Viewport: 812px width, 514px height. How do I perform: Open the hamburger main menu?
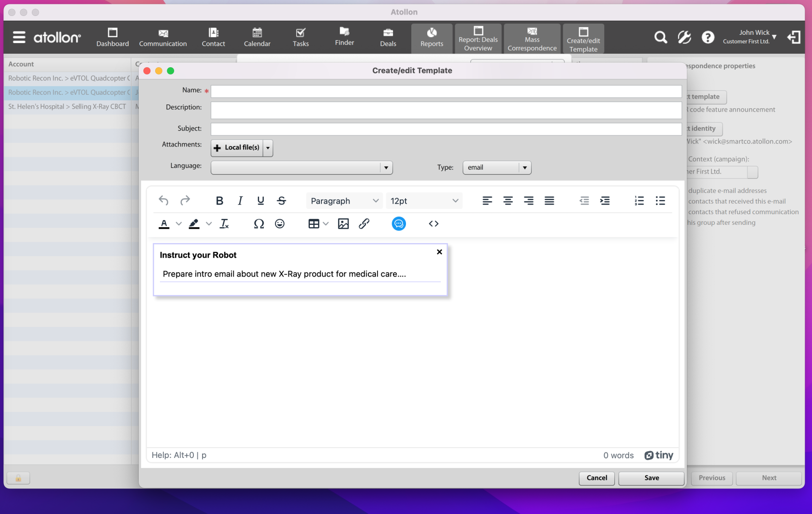click(x=19, y=37)
